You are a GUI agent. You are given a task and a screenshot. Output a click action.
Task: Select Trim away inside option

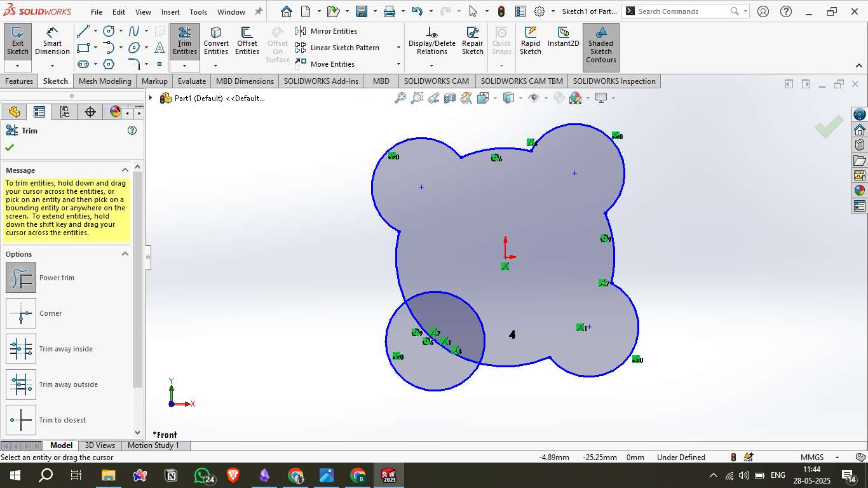(x=21, y=349)
